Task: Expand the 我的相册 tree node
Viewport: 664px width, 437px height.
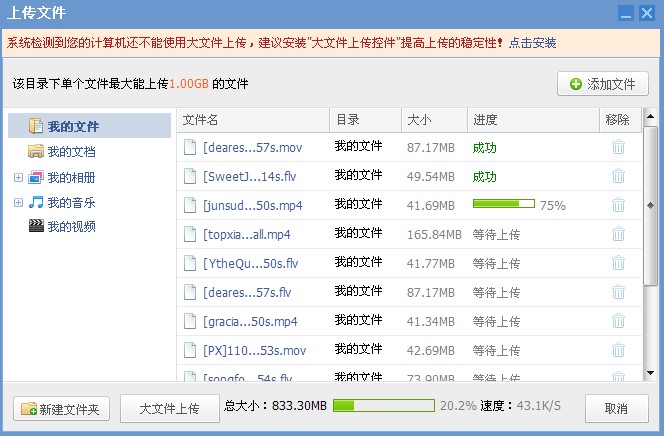Action: click(x=18, y=178)
